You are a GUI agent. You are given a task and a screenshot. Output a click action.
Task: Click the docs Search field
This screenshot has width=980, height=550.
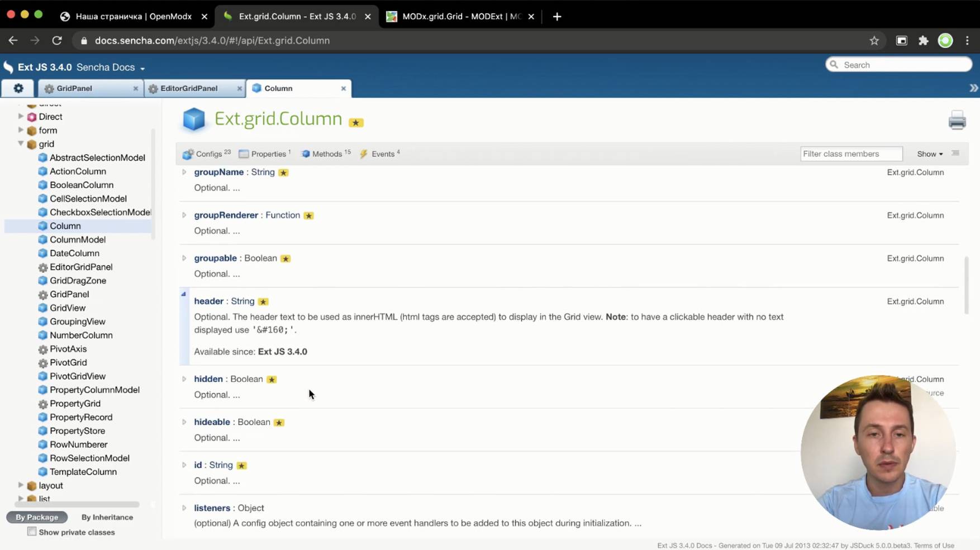coord(898,65)
